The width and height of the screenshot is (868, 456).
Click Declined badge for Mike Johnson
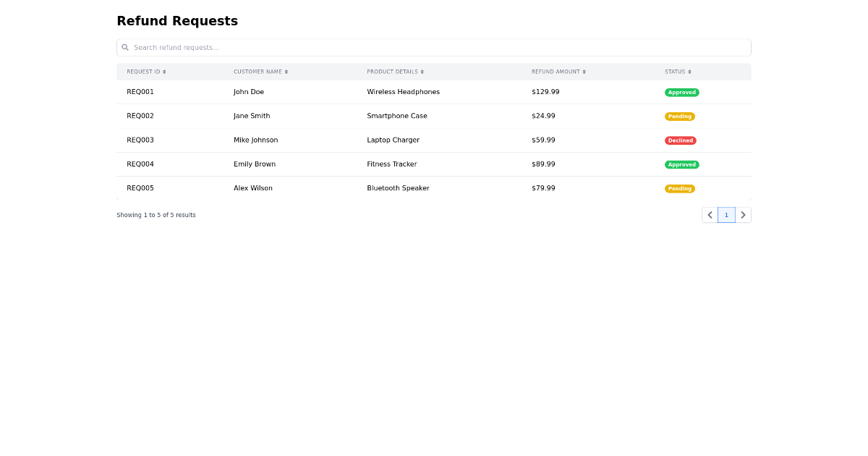tap(680, 140)
